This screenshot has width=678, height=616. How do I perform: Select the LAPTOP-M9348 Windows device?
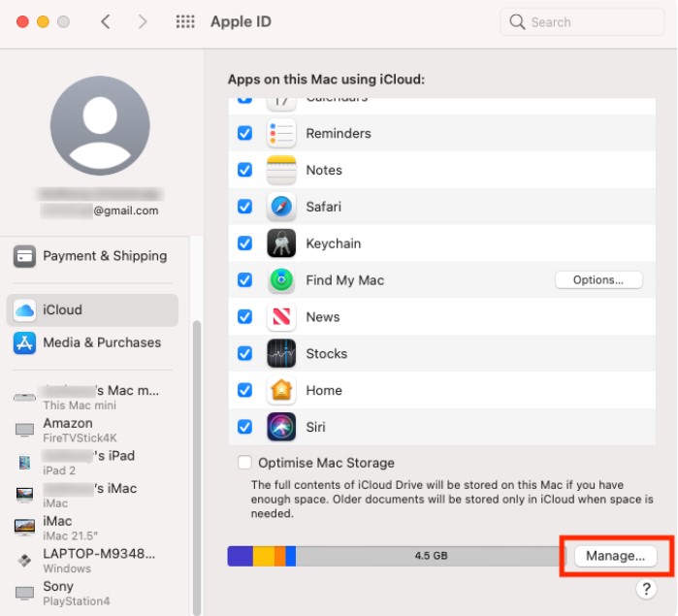click(x=93, y=561)
